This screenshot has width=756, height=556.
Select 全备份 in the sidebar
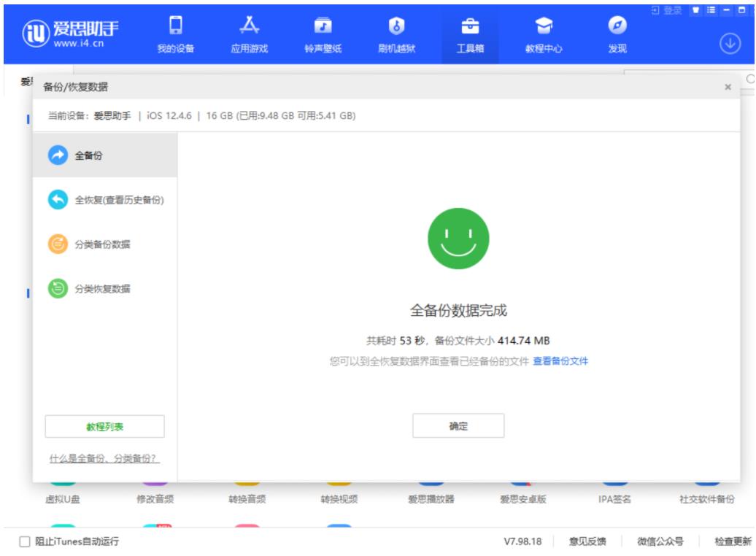pyautogui.click(x=105, y=156)
